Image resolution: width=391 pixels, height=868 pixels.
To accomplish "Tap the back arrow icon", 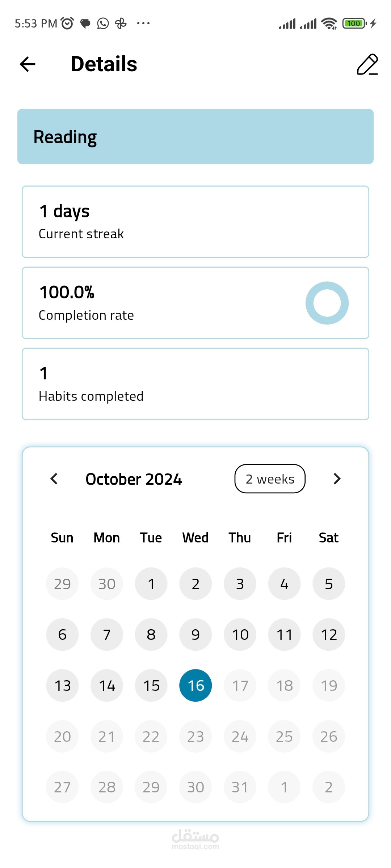I will [x=28, y=64].
